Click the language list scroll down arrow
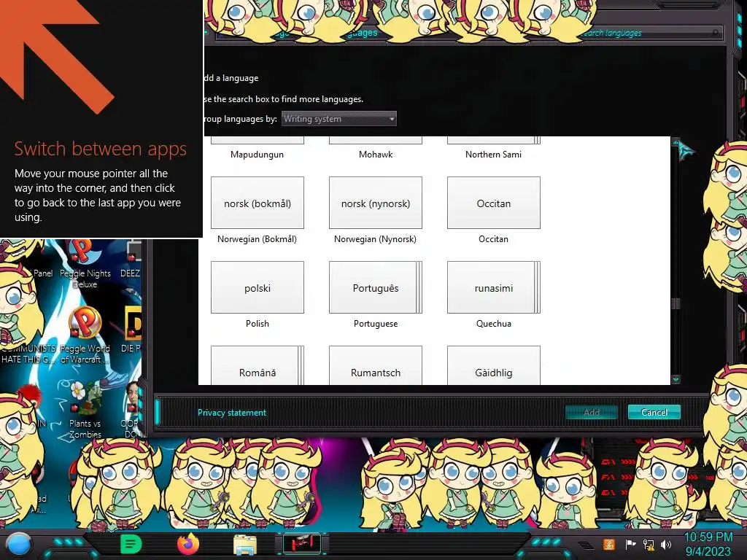Screen dimensions: 747x560 [676, 379]
